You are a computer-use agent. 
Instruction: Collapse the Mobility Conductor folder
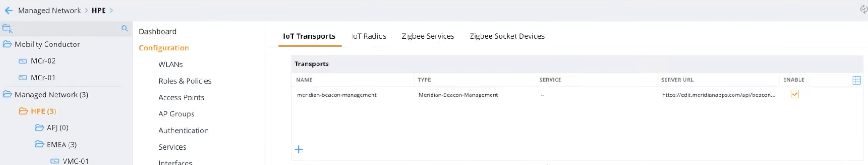click(x=7, y=44)
